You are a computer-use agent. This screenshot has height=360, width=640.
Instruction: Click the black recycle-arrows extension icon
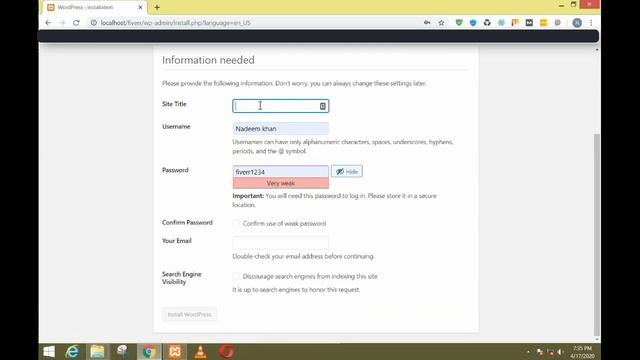[x=487, y=23]
